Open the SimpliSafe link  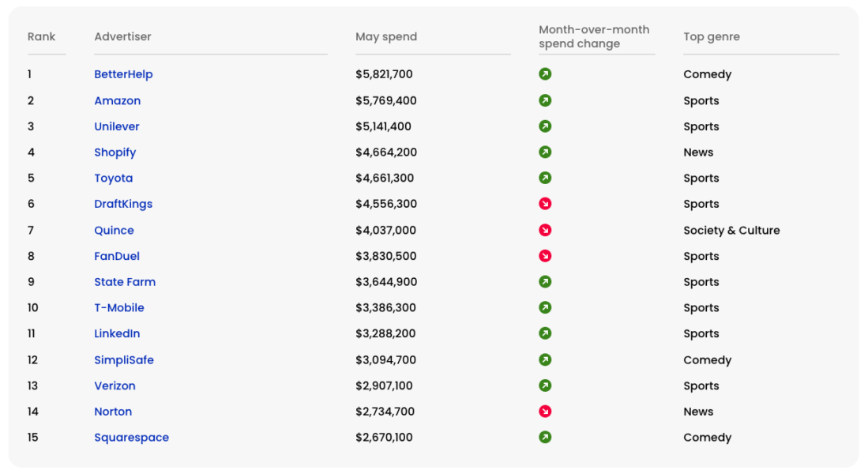pos(124,360)
